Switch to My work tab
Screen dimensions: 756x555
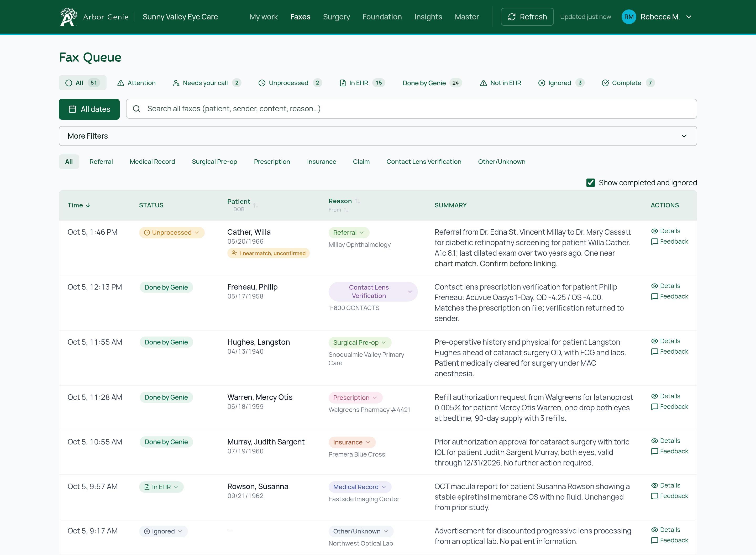[x=264, y=17]
